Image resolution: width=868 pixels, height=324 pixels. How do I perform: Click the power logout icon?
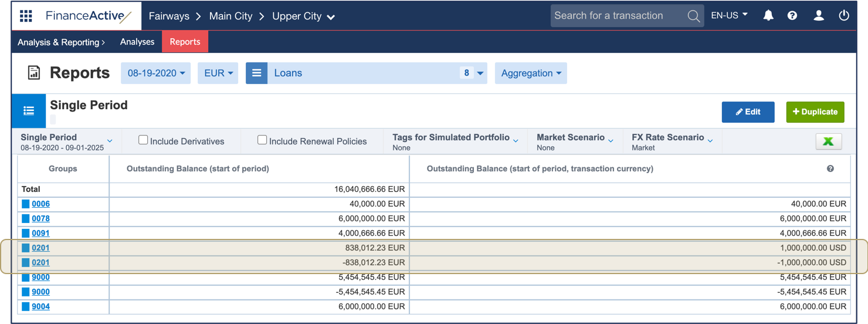844,16
